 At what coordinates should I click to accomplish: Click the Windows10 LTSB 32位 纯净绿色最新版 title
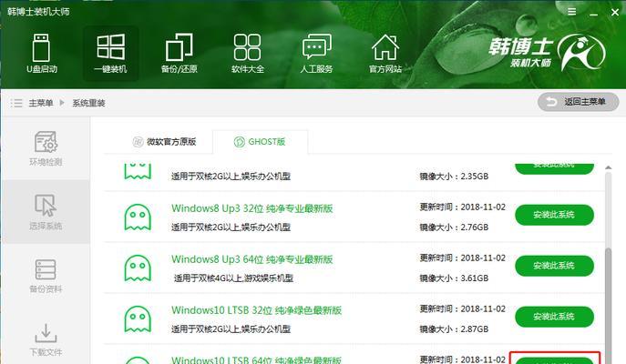coord(256,310)
